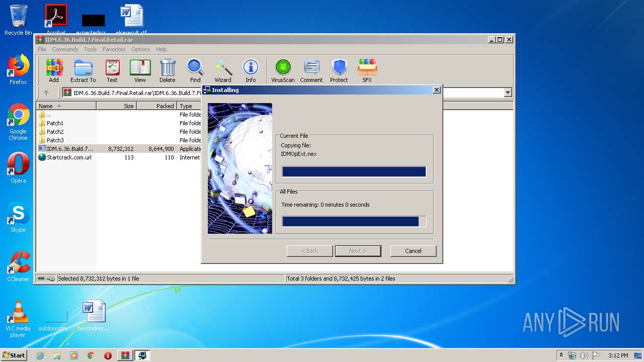Sort by the Type column header
Screen dimensions: 644x362
click(x=189, y=106)
